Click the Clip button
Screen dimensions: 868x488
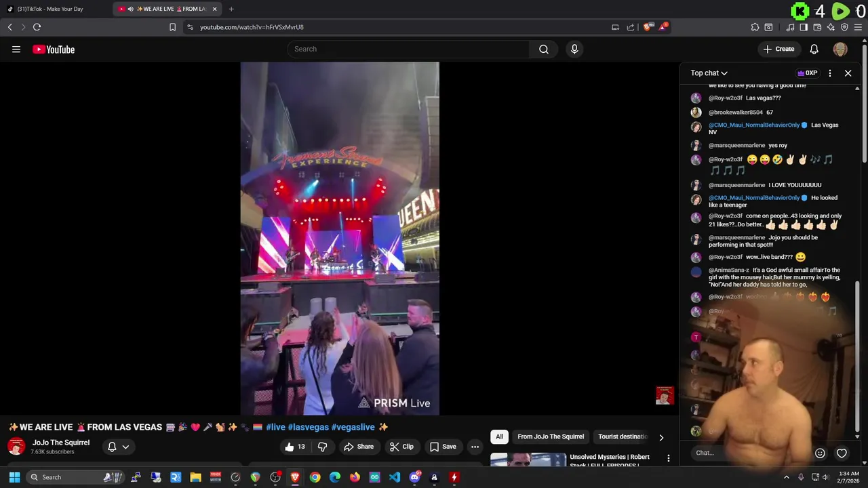(401, 447)
